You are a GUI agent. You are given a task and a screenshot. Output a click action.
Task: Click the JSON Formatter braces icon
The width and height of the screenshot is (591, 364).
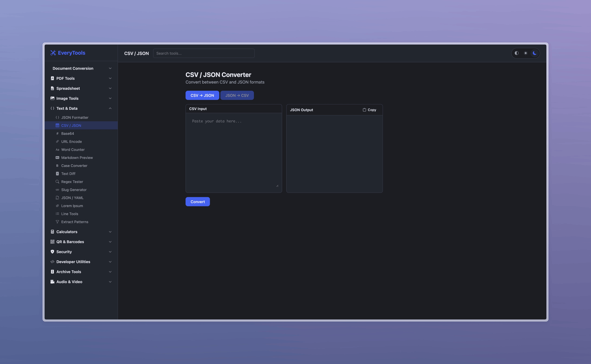[x=57, y=118]
